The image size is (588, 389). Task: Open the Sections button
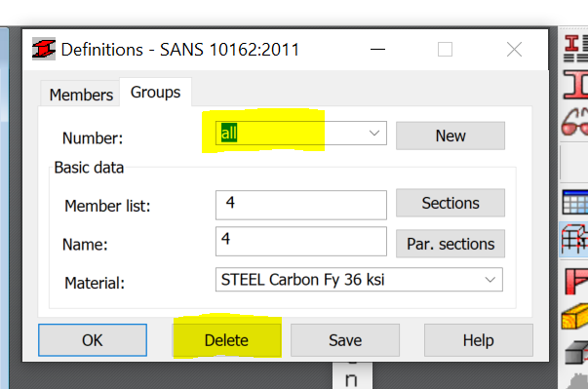point(451,203)
